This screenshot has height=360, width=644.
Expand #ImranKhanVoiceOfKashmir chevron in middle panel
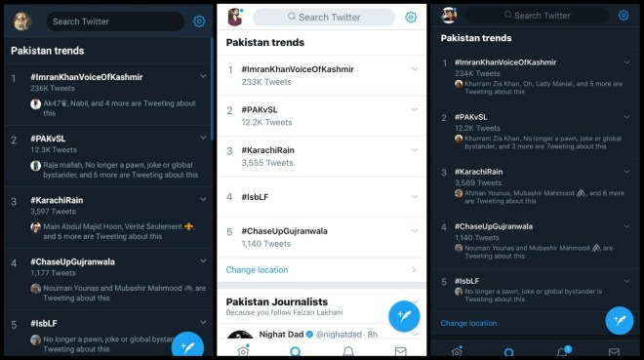(x=415, y=69)
